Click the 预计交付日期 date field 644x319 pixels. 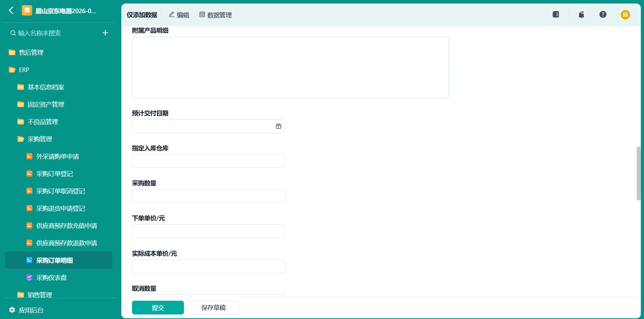point(209,126)
